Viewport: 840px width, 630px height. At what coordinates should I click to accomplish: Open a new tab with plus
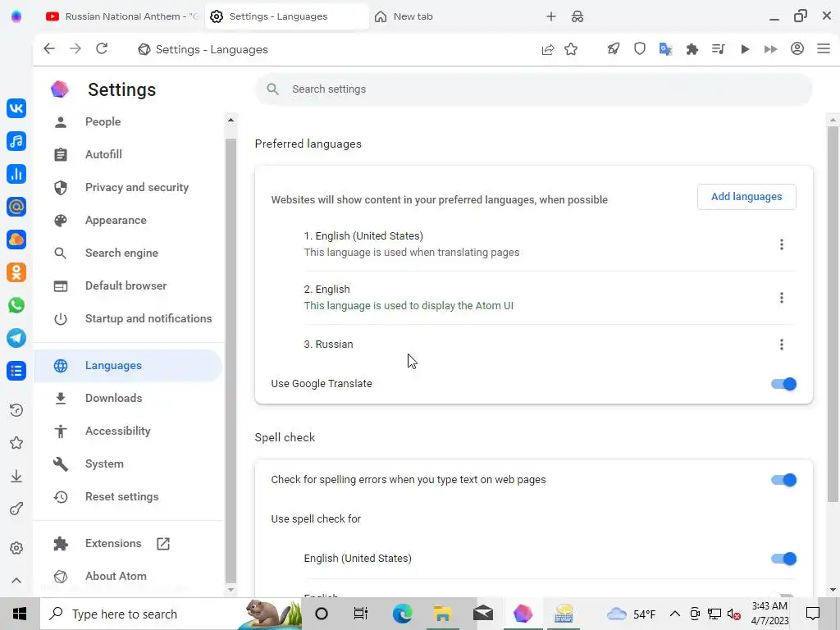click(550, 16)
